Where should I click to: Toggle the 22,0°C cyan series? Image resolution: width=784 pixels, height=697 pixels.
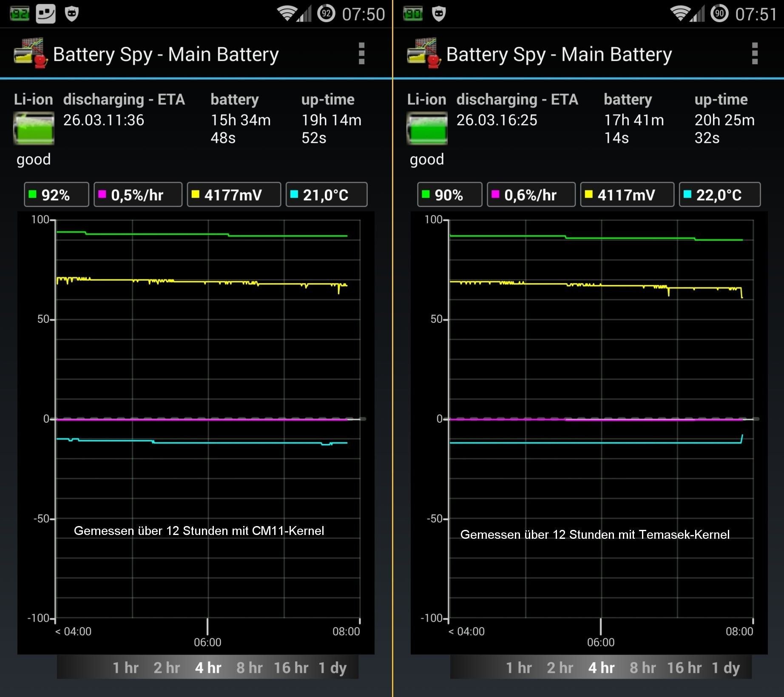(720, 195)
